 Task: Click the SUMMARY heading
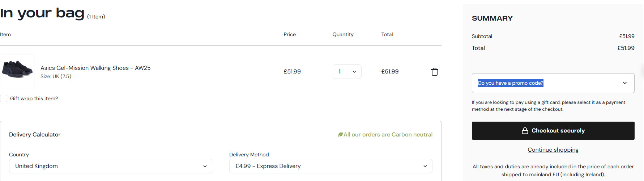coord(492,18)
